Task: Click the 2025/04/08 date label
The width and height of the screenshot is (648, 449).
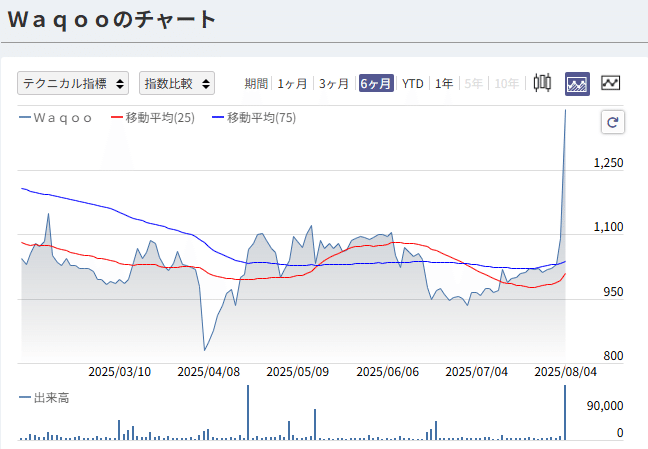Action: click(209, 372)
